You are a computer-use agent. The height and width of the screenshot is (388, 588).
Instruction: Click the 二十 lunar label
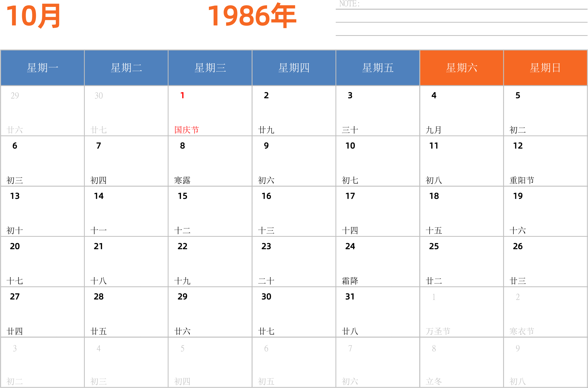[x=266, y=281]
